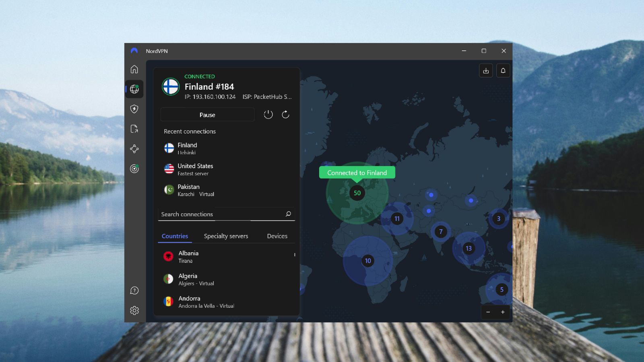This screenshot has height=362, width=644.
Task: Open NordVPN settings gear
Action: click(x=134, y=310)
